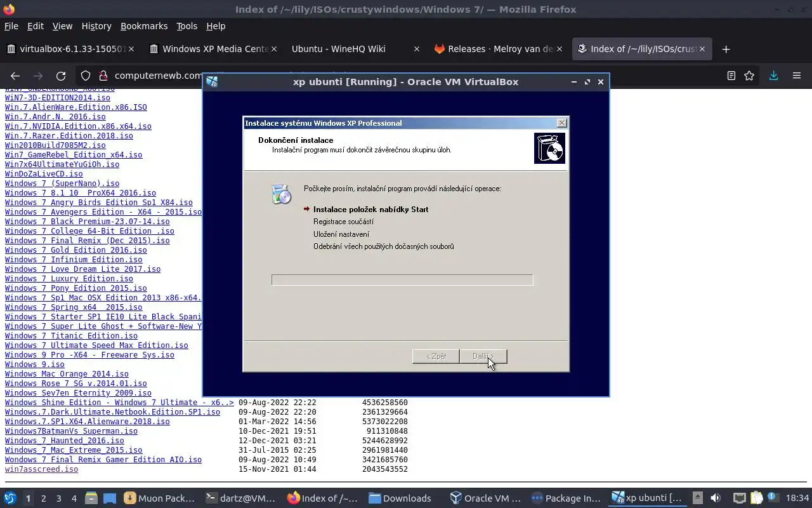
Task: Click the VirtualBox window title icon
Action: pos(212,82)
